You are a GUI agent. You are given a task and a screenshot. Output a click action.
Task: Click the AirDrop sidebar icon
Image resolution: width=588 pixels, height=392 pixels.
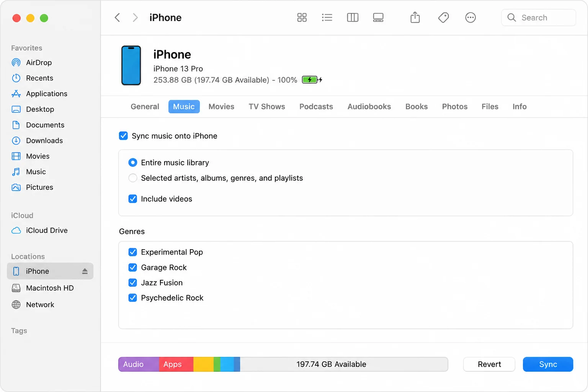[16, 62]
